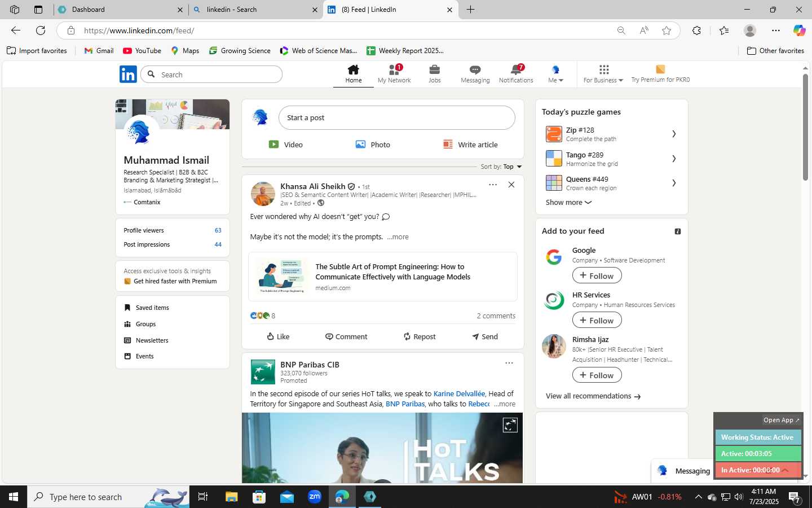This screenshot has width=812, height=508.
Task: Open Muhammad Ismail profile name
Action: (x=166, y=160)
